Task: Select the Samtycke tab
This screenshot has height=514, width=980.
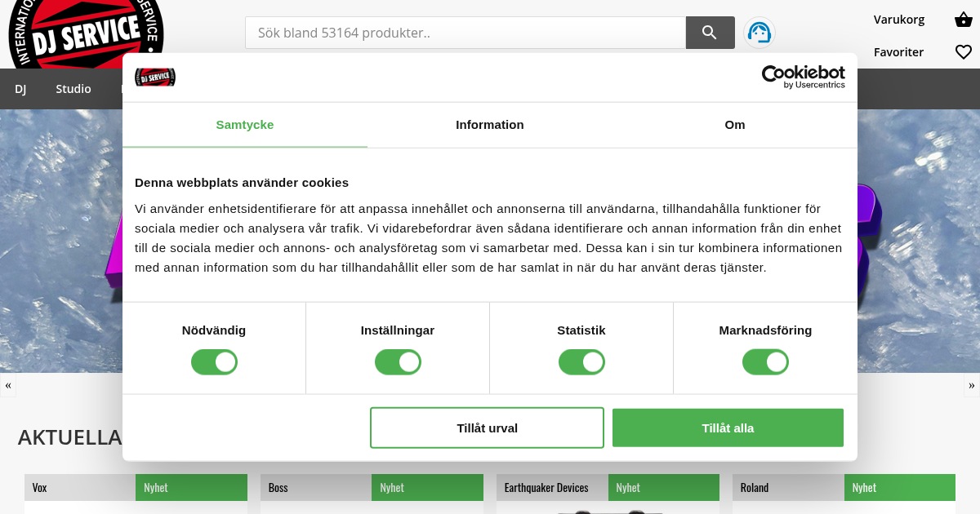Action: 245,125
